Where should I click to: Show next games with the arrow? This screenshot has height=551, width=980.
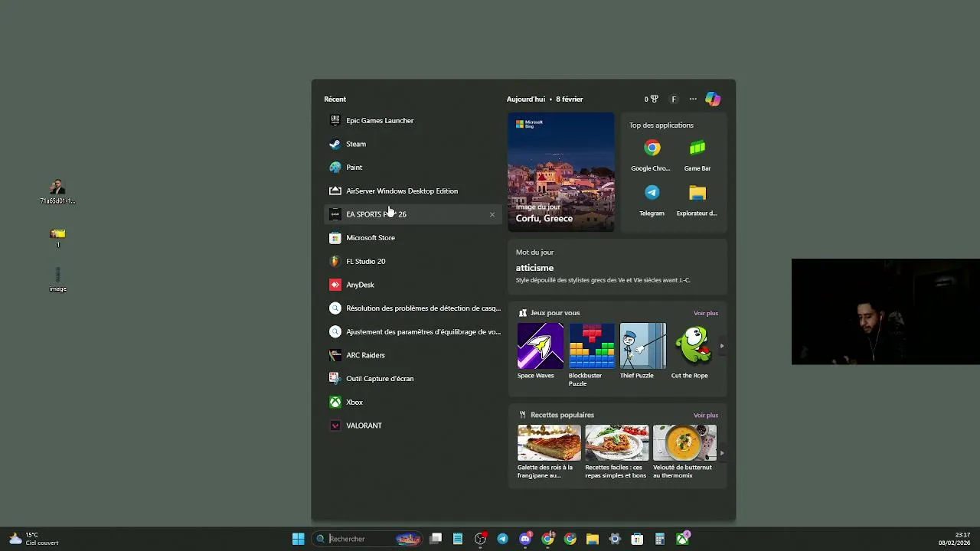point(722,346)
